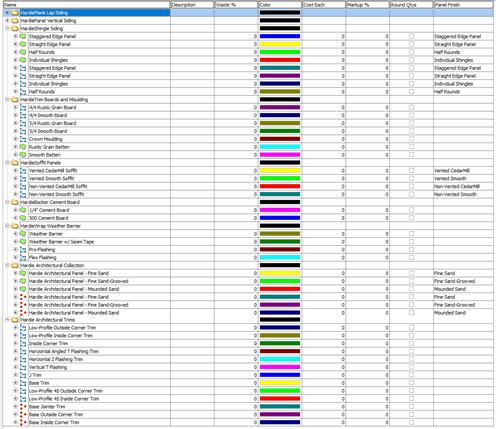Expand the Non-Vented Smooth Soffit row

(x=15, y=194)
